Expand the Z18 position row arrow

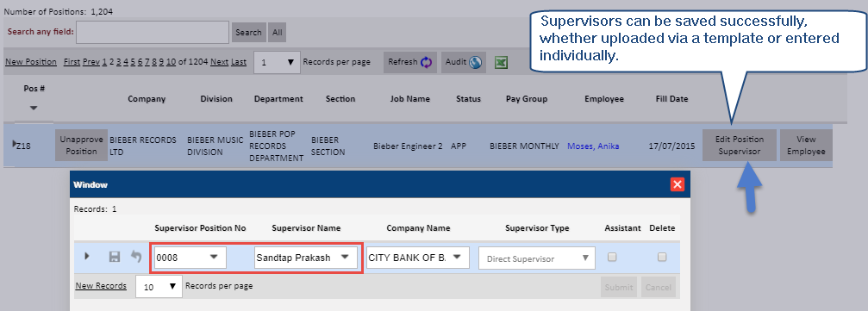tap(15, 144)
